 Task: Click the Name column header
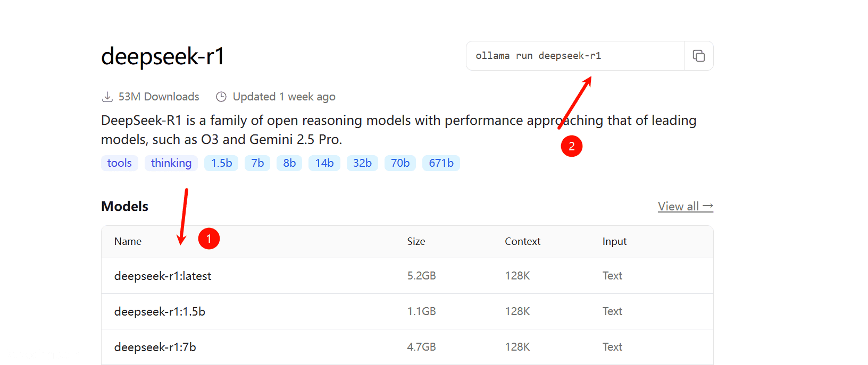click(x=128, y=241)
